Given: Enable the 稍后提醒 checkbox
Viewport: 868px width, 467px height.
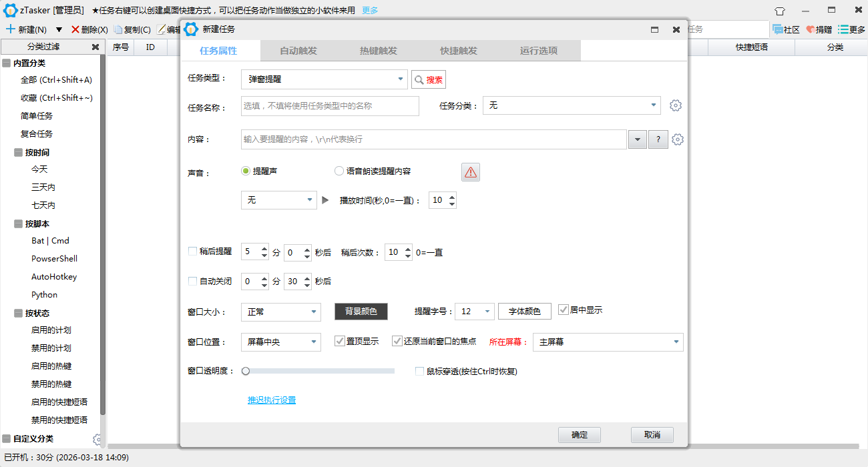Looking at the screenshot, I should coord(193,252).
